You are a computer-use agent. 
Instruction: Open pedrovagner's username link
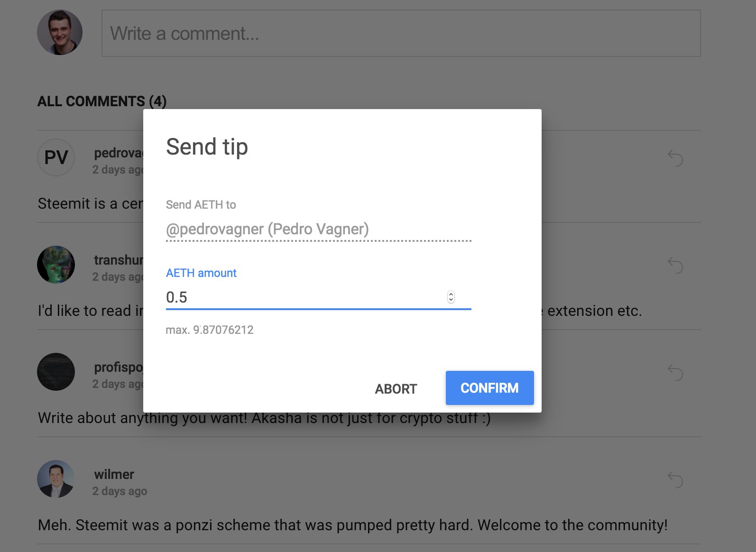119,153
